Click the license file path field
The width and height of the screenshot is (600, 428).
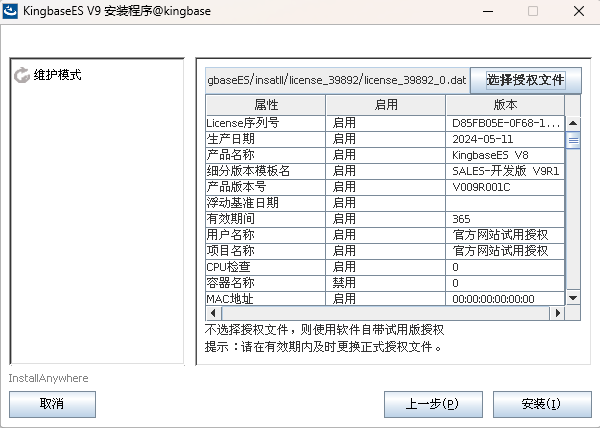338,80
